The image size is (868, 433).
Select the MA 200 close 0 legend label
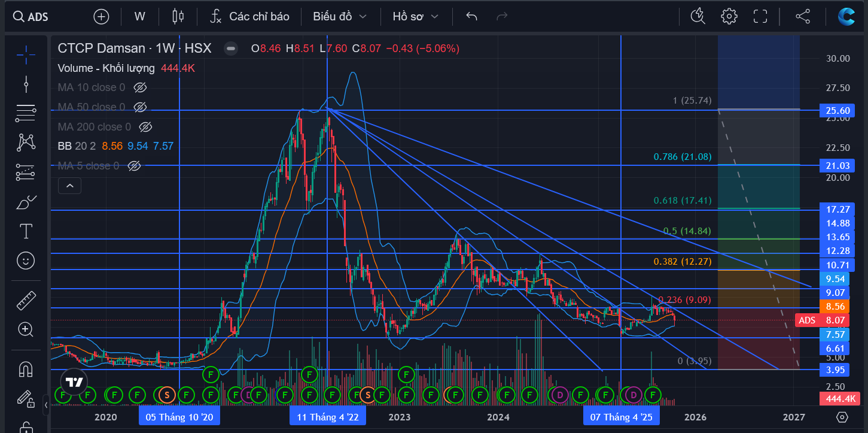coord(95,127)
